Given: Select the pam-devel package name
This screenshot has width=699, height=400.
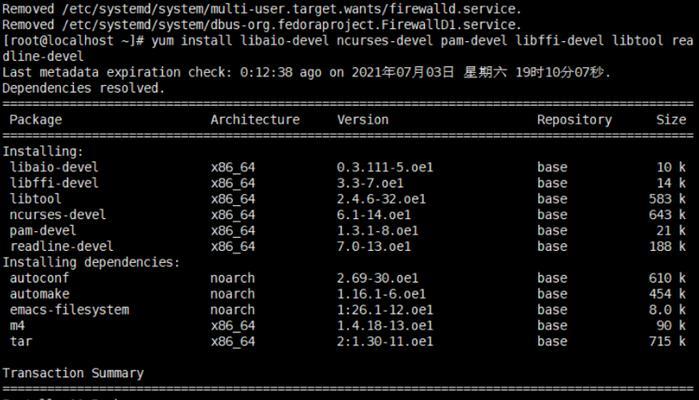Looking at the screenshot, I should pyautogui.click(x=43, y=231).
